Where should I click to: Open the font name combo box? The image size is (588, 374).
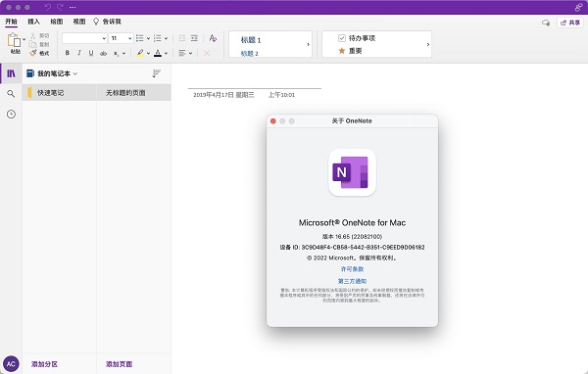(x=84, y=38)
